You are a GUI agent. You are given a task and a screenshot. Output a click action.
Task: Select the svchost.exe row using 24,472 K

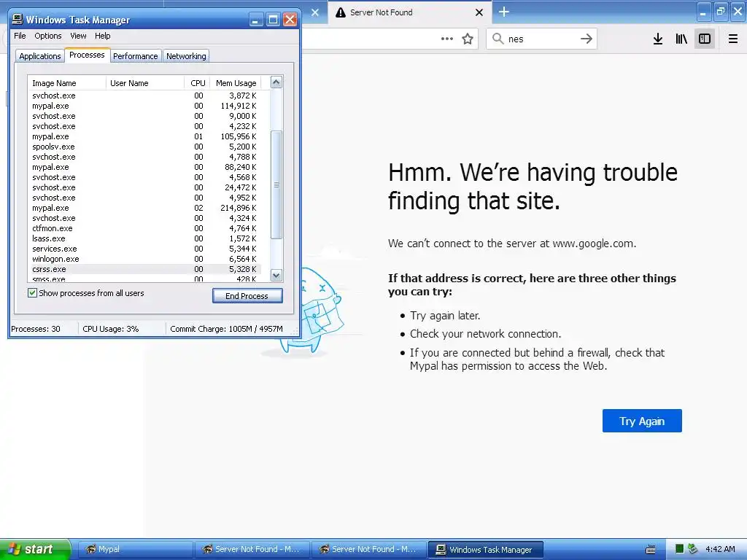(144, 187)
